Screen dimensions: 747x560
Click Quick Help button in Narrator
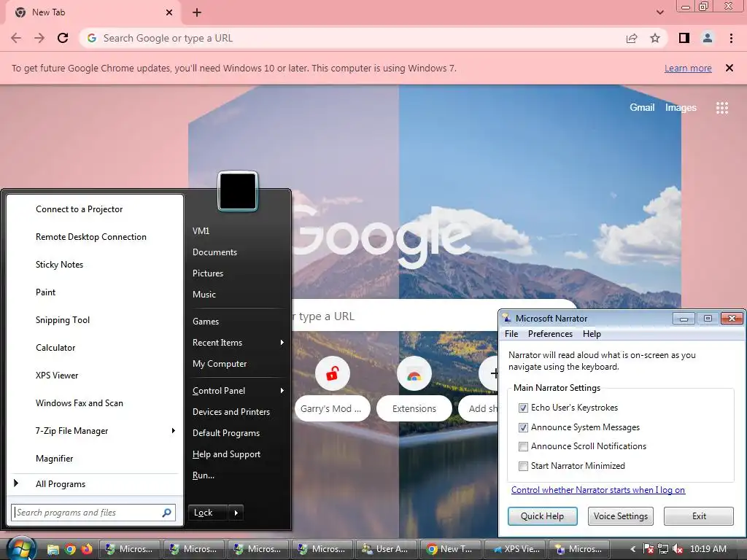pyautogui.click(x=542, y=516)
